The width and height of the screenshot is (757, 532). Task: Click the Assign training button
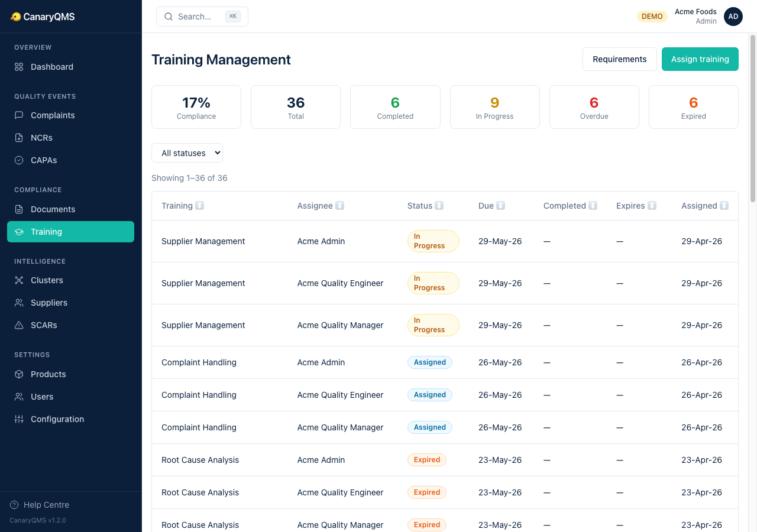click(700, 59)
